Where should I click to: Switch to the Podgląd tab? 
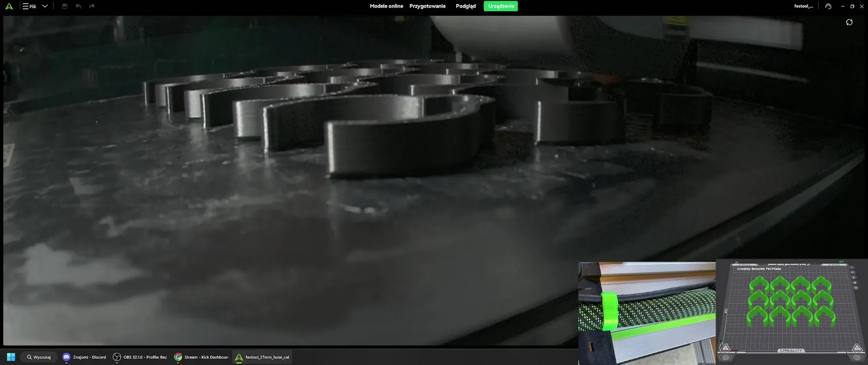click(465, 6)
